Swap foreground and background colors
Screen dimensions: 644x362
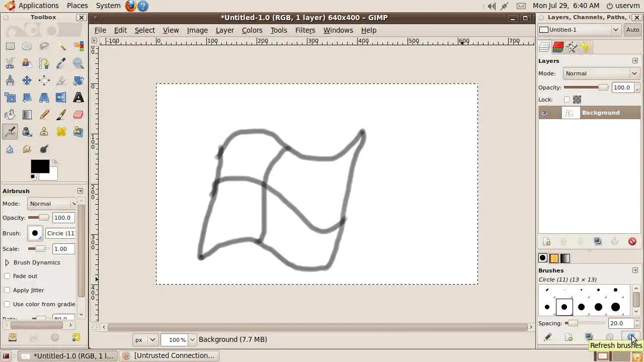(x=54, y=162)
